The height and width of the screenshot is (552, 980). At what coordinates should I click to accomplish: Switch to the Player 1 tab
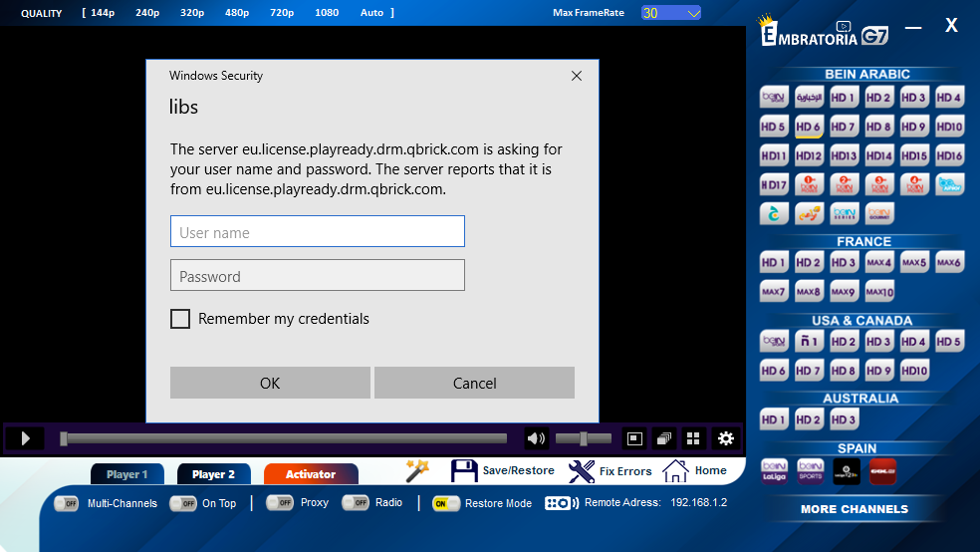coord(127,474)
